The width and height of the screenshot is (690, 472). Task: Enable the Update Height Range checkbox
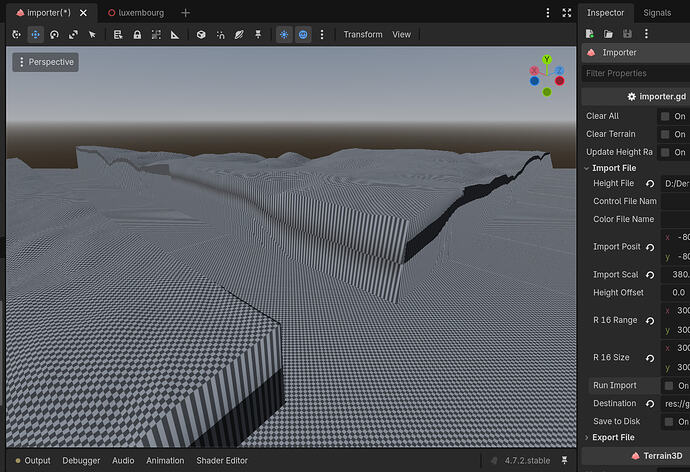(665, 152)
